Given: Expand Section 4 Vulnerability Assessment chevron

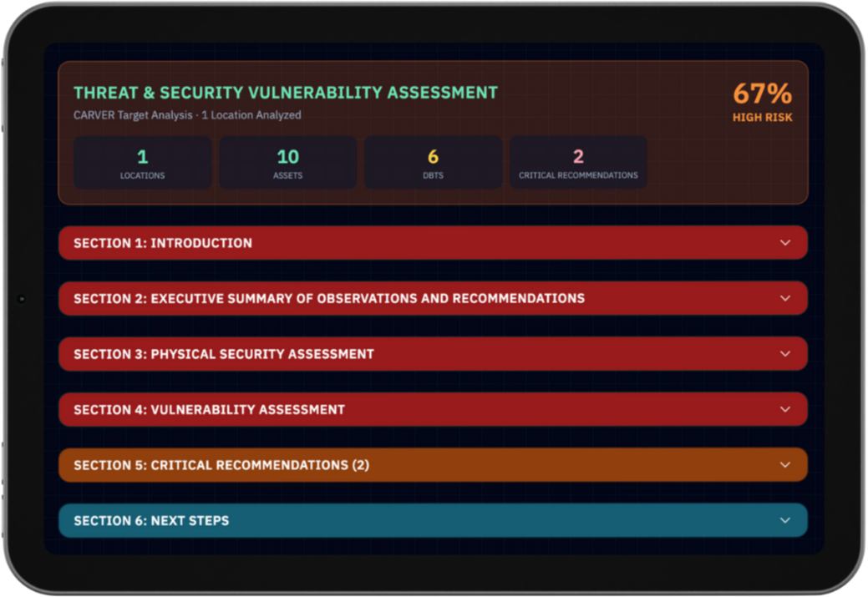Looking at the screenshot, I should click(785, 409).
